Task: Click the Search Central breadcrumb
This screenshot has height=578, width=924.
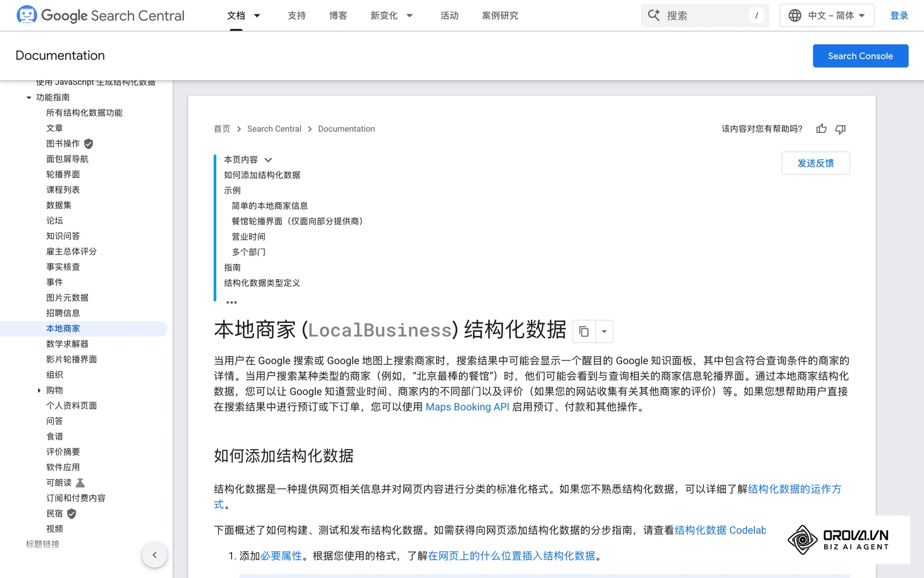Action: 274,129
